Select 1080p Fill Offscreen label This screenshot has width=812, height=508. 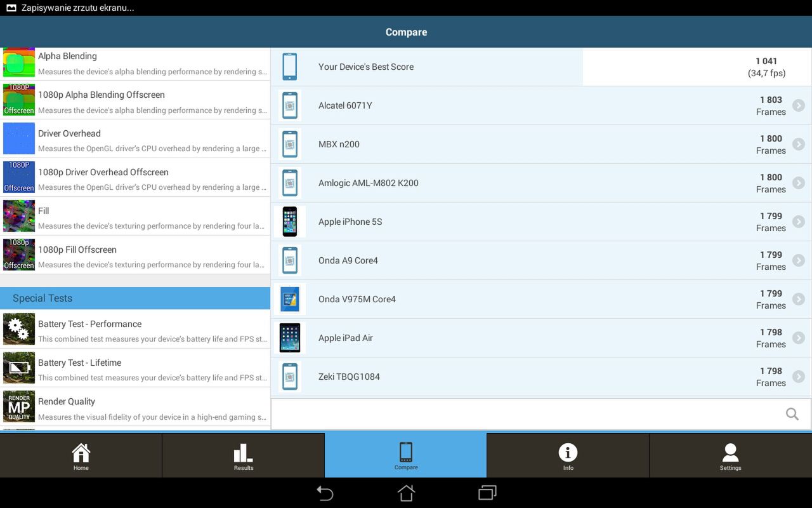(x=77, y=250)
